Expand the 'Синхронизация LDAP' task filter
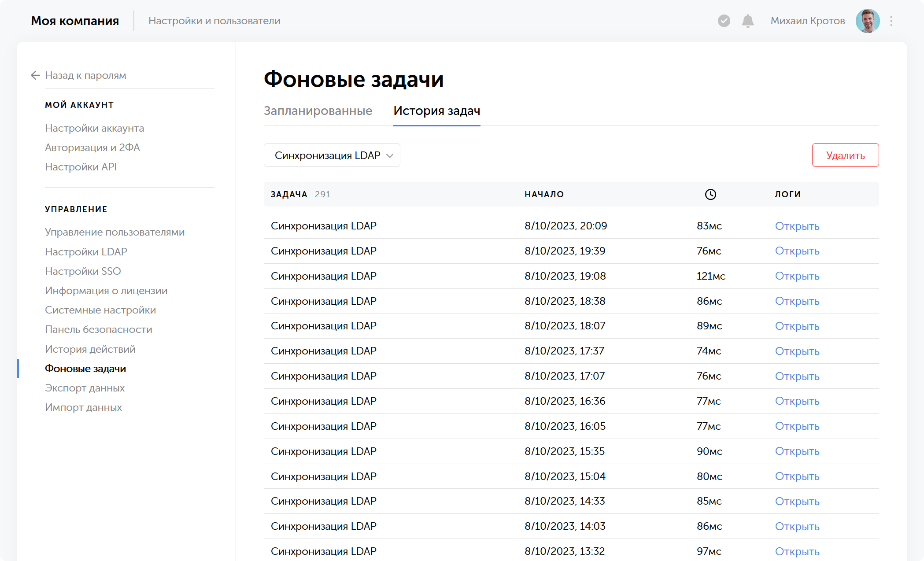Viewport: 924px width, 561px height. tap(332, 155)
